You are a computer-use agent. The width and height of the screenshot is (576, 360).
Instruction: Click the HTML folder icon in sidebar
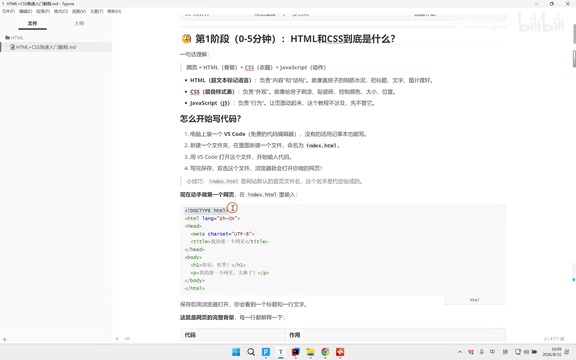(7, 37)
